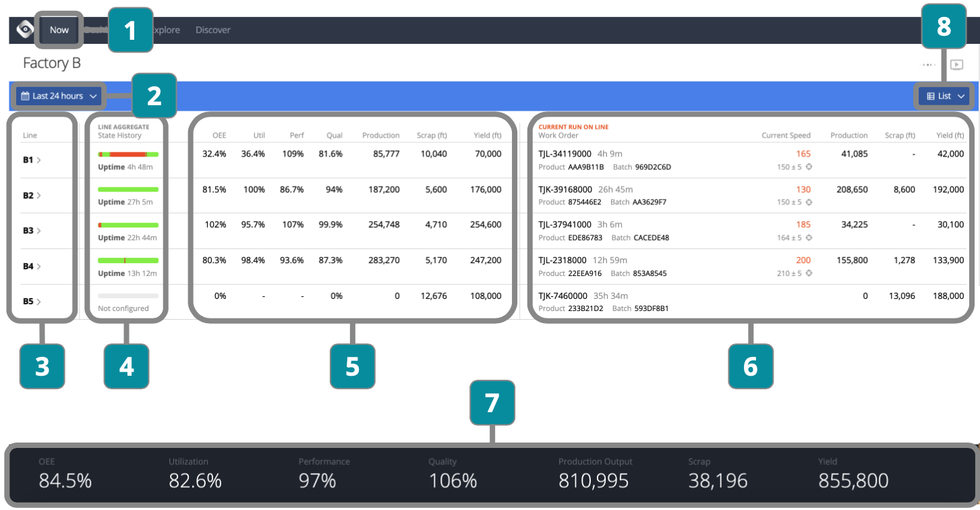The image size is (980, 510).
Task: Click target speed crosshair icon for TJK-39168000
Action: (809, 202)
